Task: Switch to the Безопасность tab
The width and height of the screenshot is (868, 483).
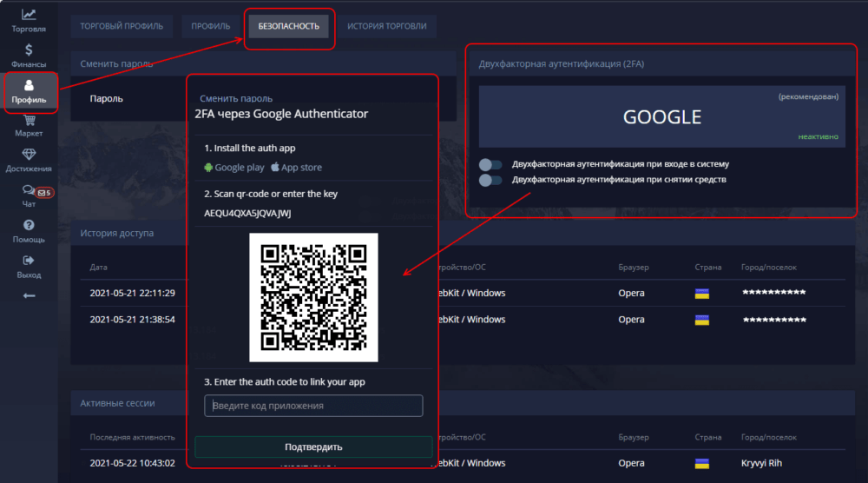Action: 288,26
